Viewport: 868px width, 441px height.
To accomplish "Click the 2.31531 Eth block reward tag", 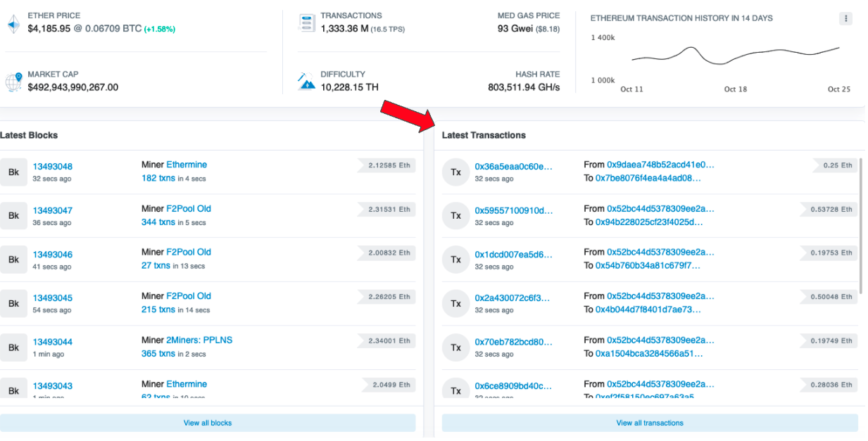I will [386, 209].
